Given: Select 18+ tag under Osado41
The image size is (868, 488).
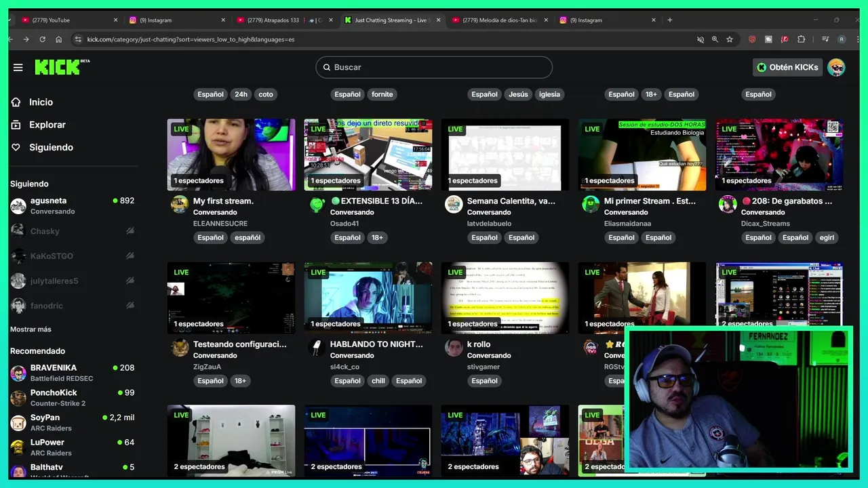Looking at the screenshot, I should (377, 237).
